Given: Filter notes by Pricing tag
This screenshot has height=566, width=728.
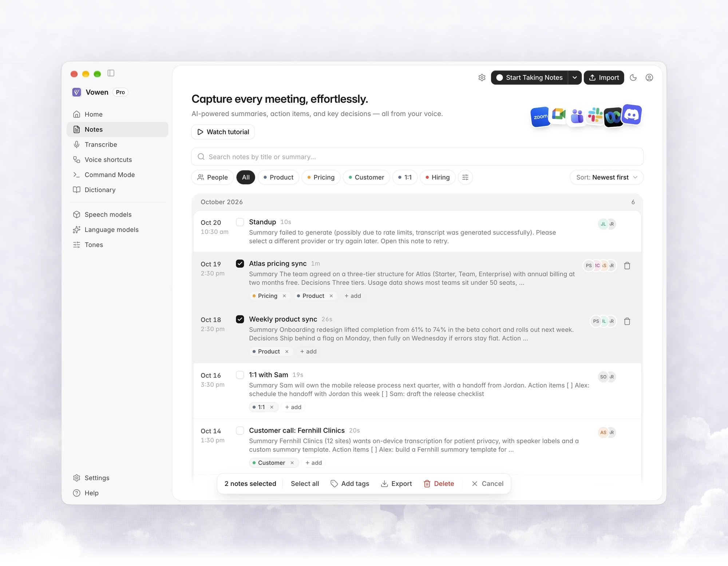Looking at the screenshot, I should click(x=321, y=177).
